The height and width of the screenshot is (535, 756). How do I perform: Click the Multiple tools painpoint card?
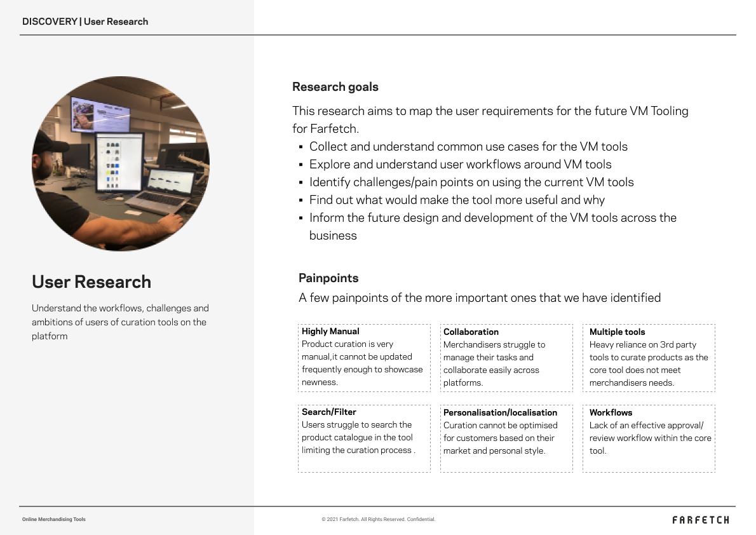pyautogui.click(x=649, y=358)
